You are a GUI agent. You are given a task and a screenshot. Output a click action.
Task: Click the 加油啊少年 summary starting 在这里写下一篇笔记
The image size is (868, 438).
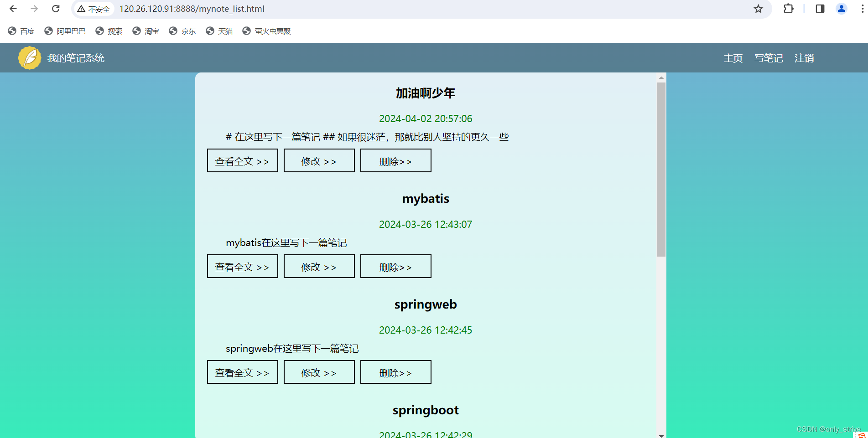tap(367, 137)
